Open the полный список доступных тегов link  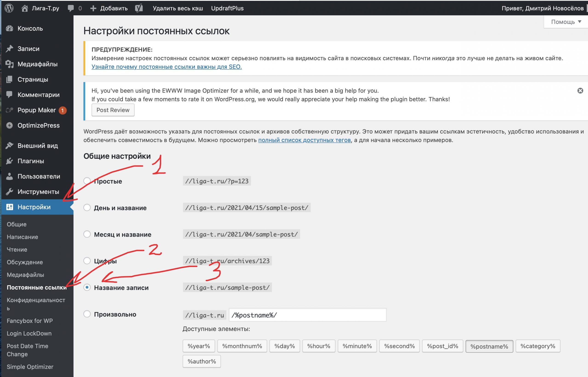click(304, 140)
